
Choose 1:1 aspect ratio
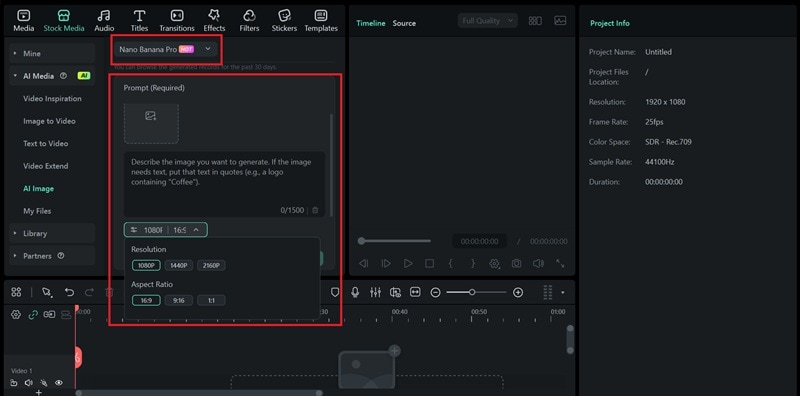pos(211,301)
